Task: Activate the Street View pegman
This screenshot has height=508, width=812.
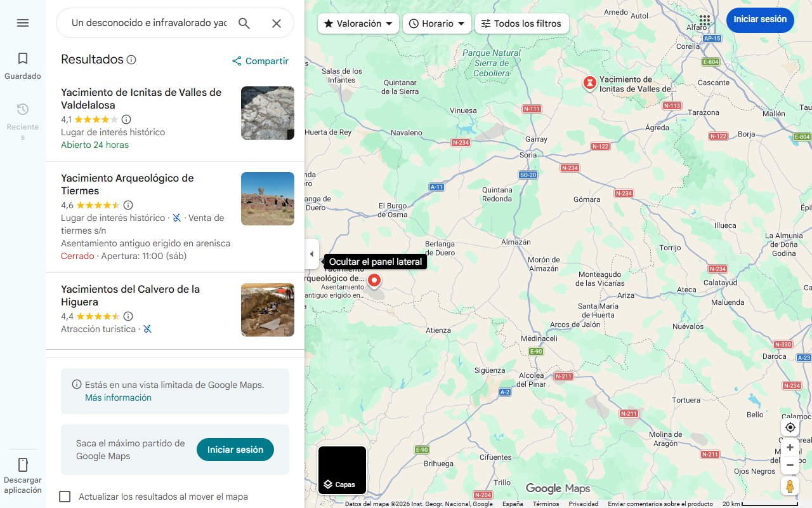Action: [x=790, y=486]
